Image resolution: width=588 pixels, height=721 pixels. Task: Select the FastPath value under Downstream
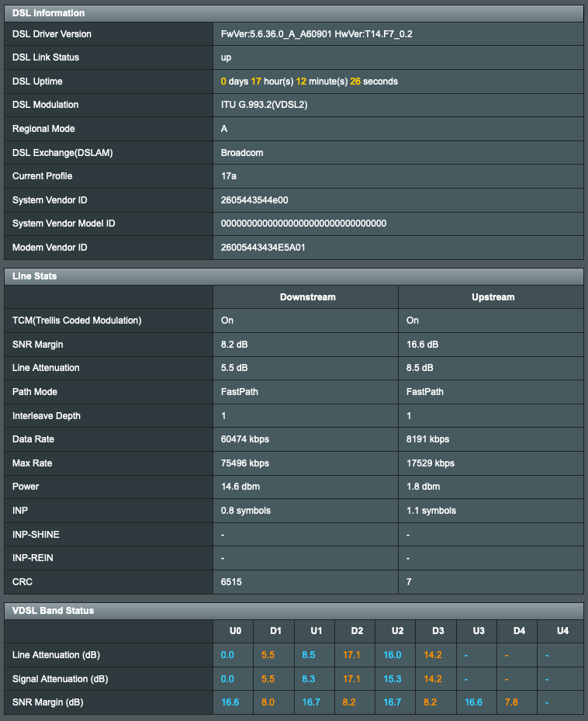tap(237, 392)
